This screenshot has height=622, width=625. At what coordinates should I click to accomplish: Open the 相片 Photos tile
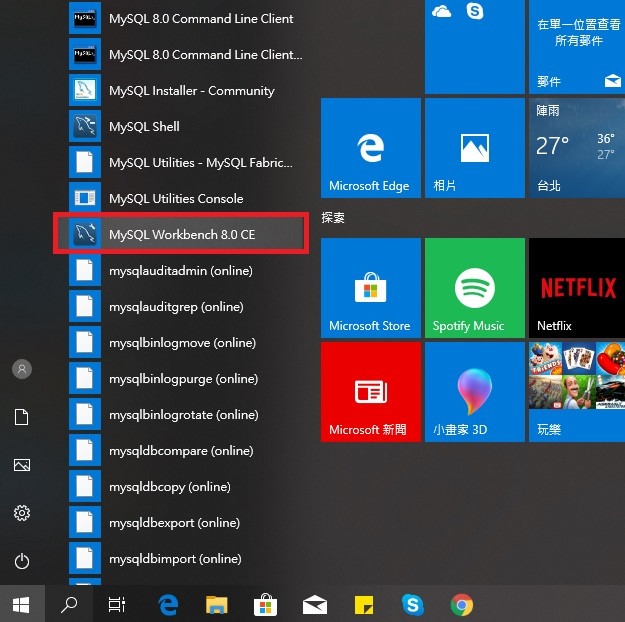(x=475, y=148)
